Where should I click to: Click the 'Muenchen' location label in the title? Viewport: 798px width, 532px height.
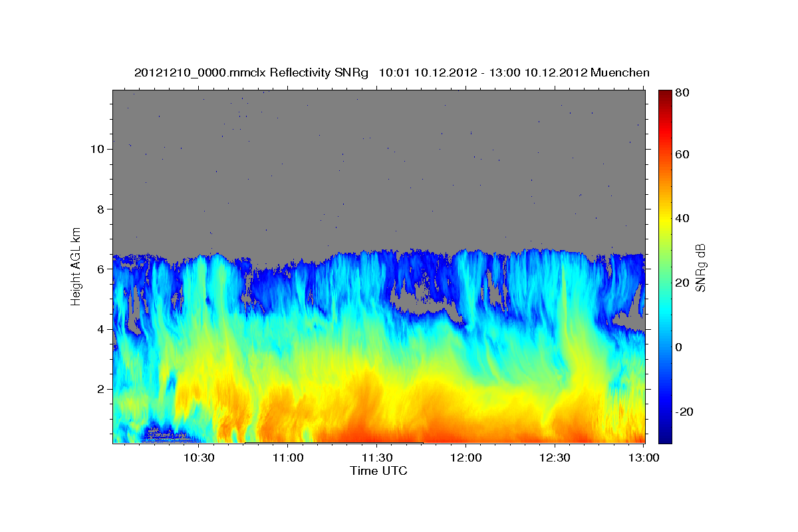[620, 72]
